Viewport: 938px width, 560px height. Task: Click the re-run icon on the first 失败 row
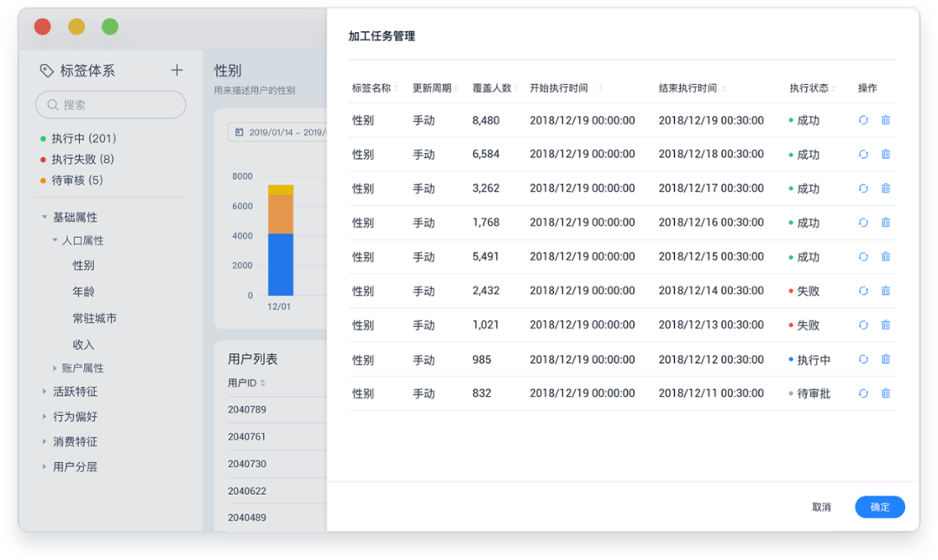click(862, 291)
